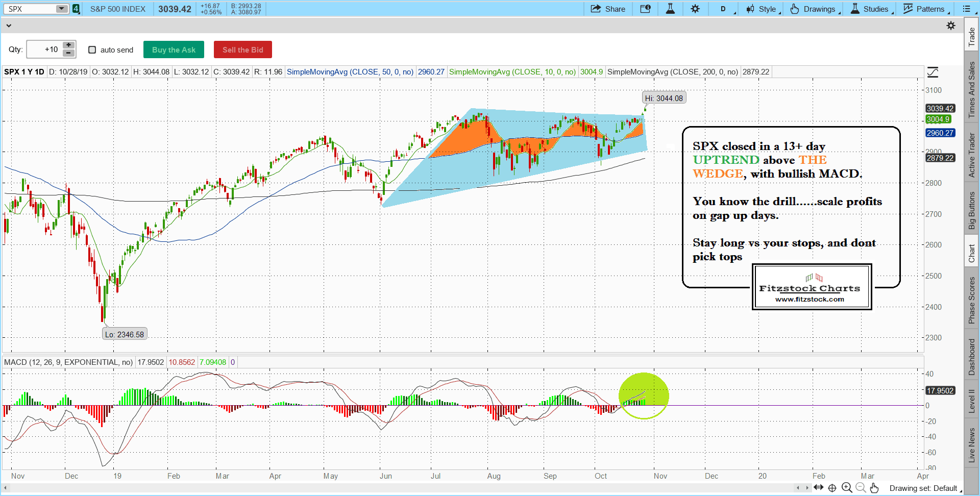Expand the Drawing set Default dropdown

pos(925,488)
